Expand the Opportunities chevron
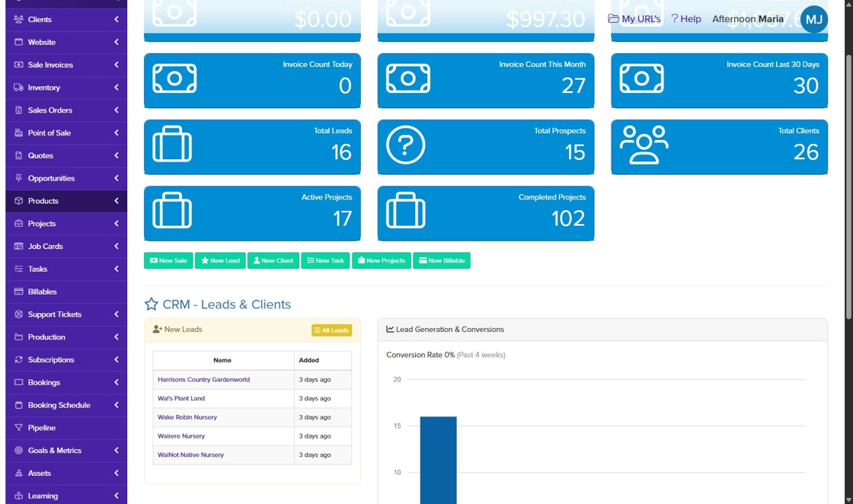This screenshot has height=504, width=853. tap(117, 178)
